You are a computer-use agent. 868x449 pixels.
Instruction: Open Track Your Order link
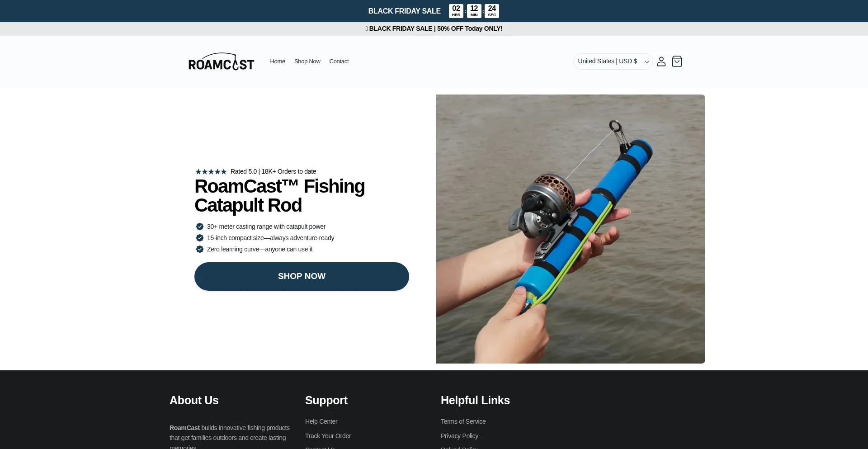pyautogui.click(x=328, y=436)
